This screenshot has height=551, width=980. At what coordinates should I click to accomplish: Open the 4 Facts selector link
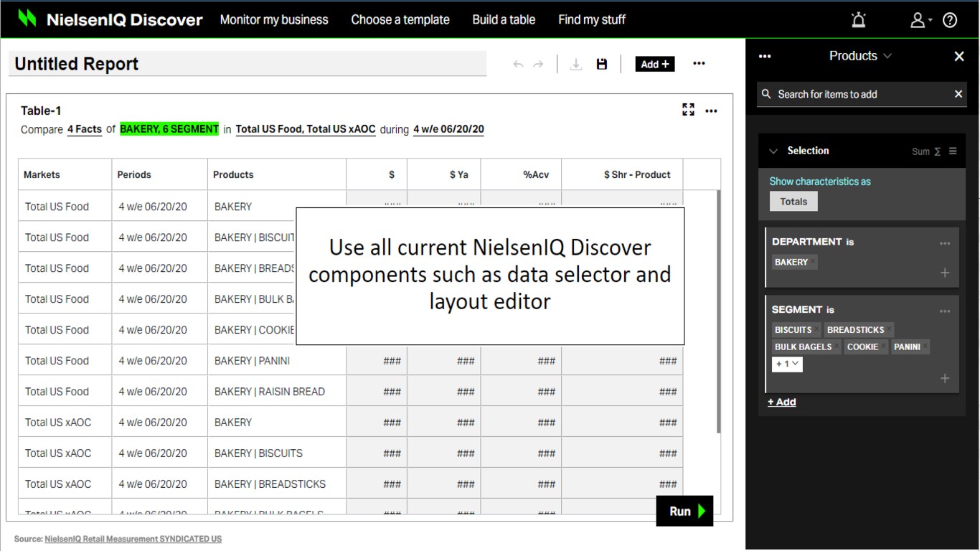tap(85, 130)
